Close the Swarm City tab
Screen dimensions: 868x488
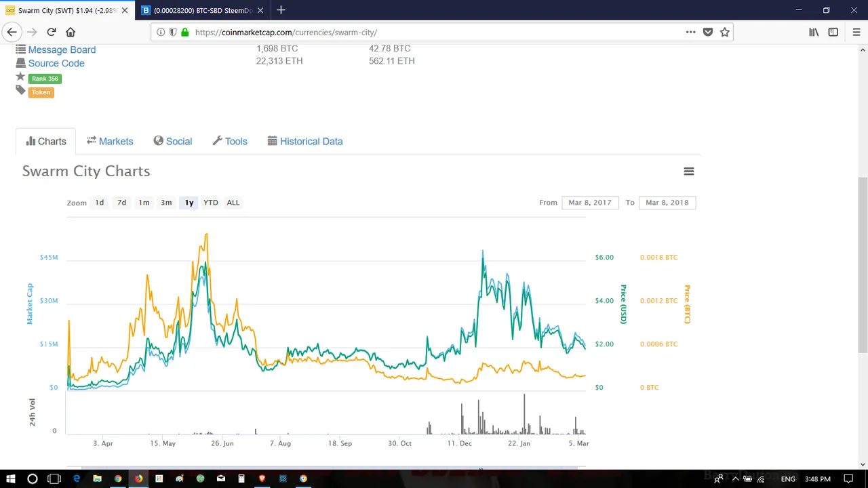click(x=125, y=10)
